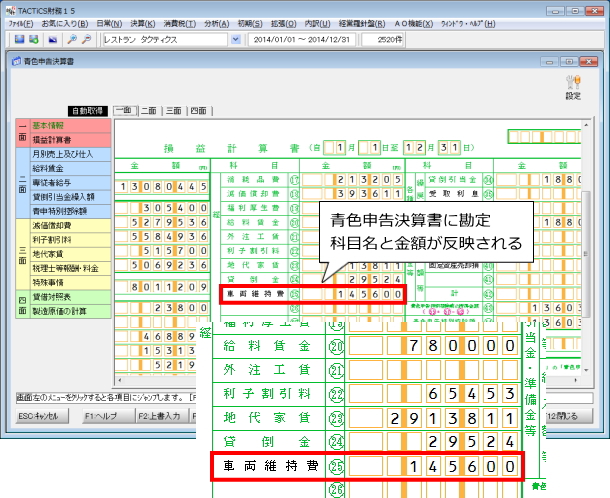Jump to 製造原価の計算 in side menu
This screenshot has height=498, width=610.
[x=70, y=311]
